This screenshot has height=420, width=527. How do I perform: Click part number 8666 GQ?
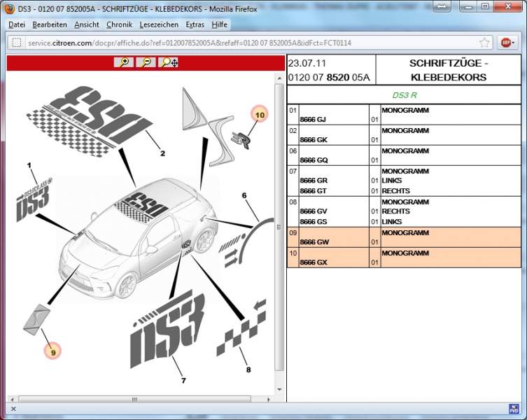(314, 160)
